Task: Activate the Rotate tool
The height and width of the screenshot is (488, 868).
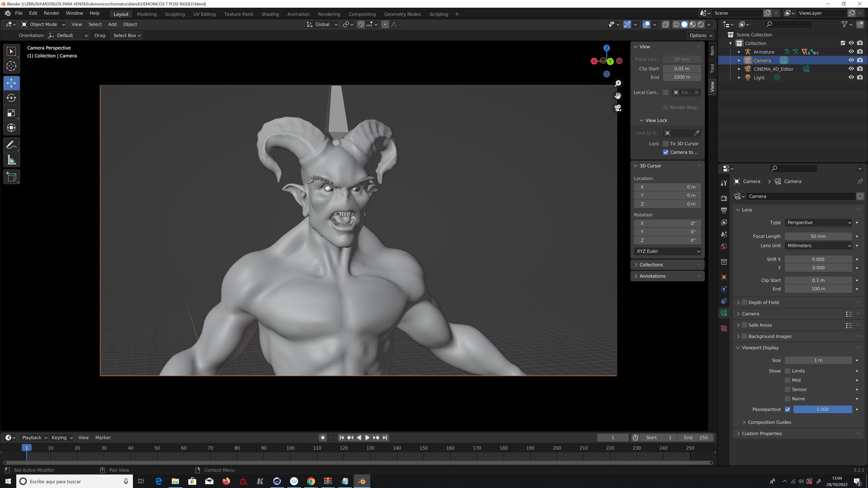Action: coord(11,98)
